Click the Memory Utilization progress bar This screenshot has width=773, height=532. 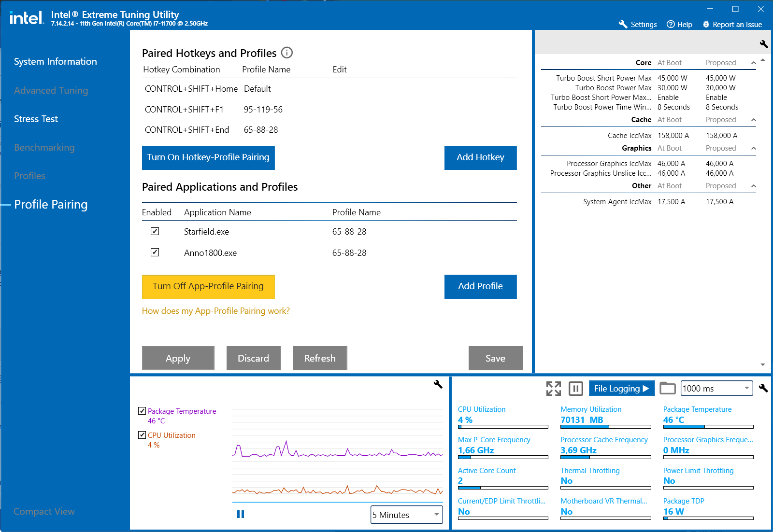click(606, 427)
